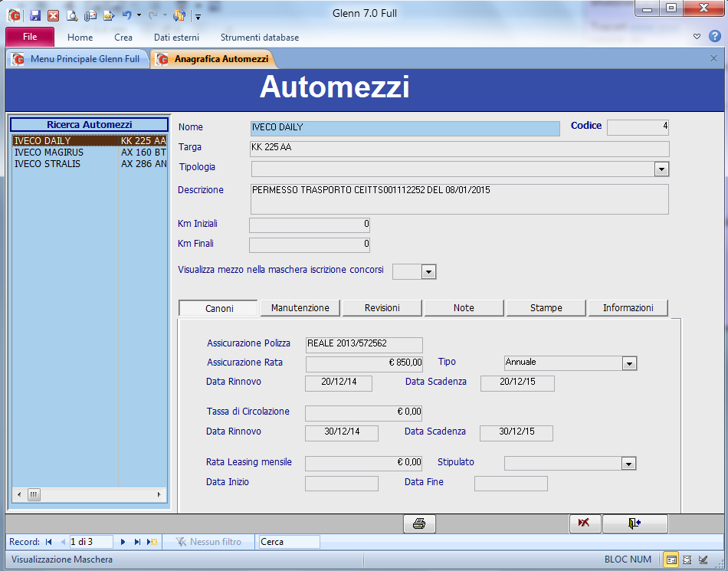
Task: Click the Undo arrow icon
Action: click(x=126, y=15)
